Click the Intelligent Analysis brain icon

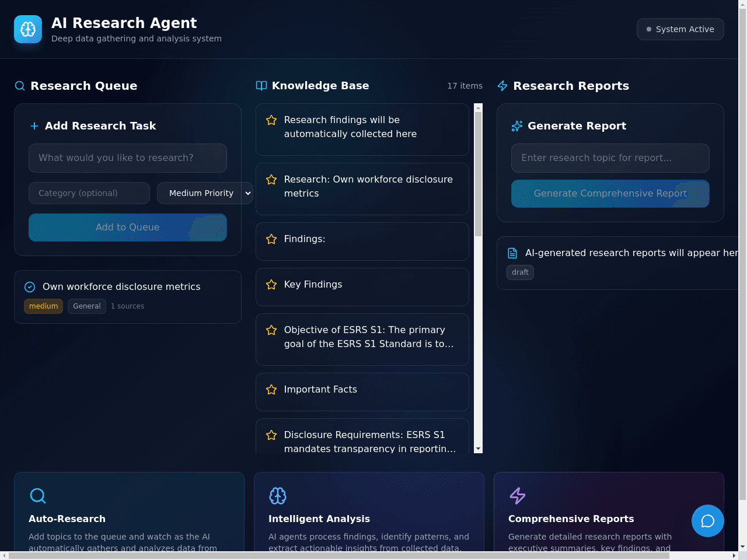(278, 496)
